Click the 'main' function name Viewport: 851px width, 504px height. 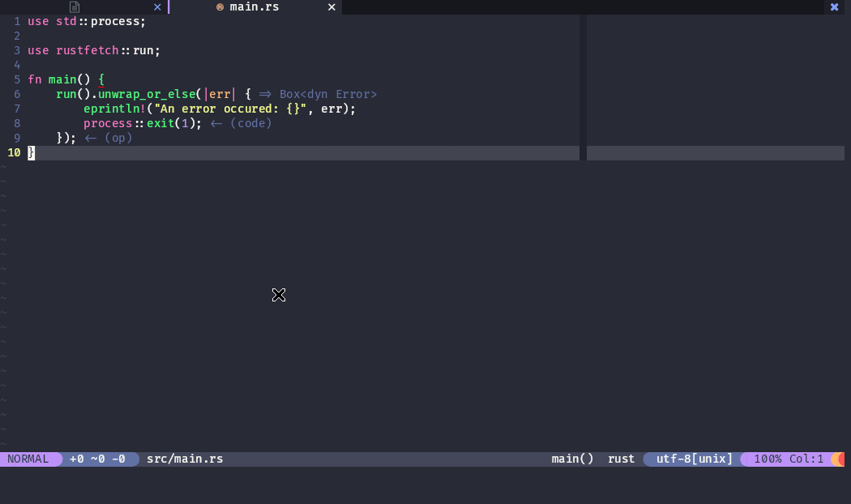point(62,79)
